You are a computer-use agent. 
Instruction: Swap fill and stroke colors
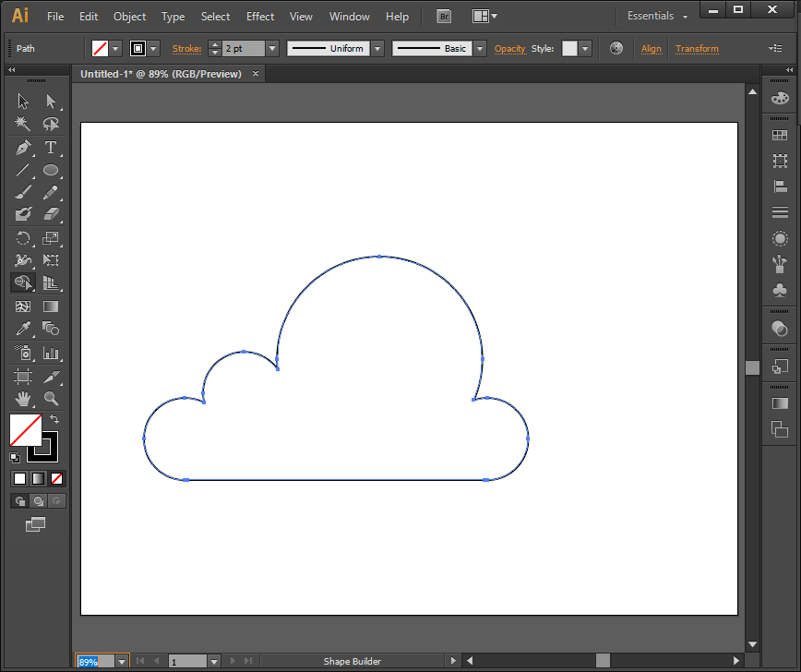click(54, 420)
